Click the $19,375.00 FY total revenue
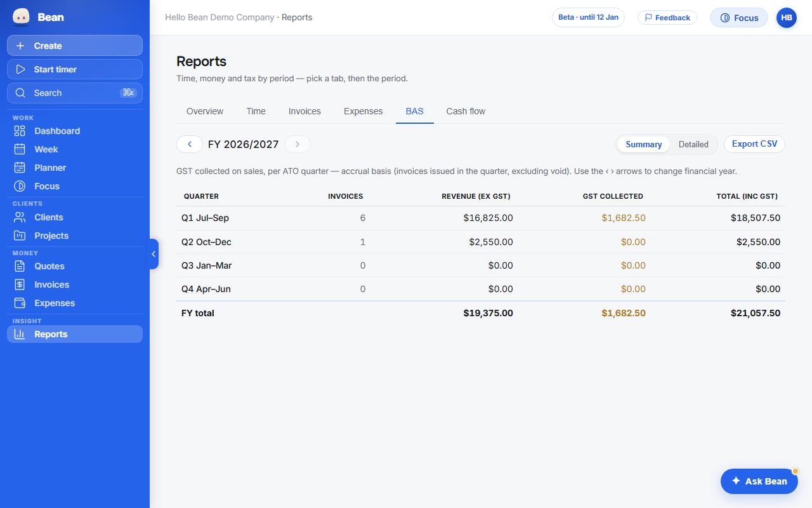This screenshot has height=508, width=812. (488, 313)
